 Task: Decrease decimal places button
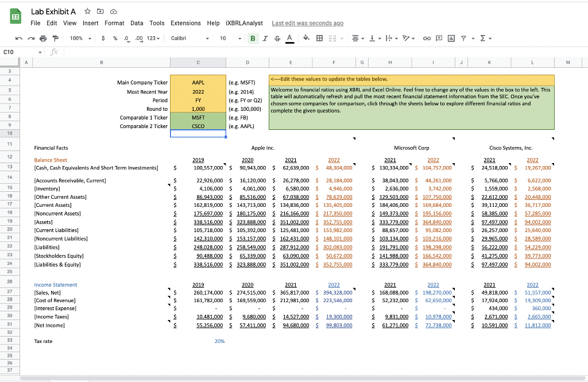[x=127, y=38]
